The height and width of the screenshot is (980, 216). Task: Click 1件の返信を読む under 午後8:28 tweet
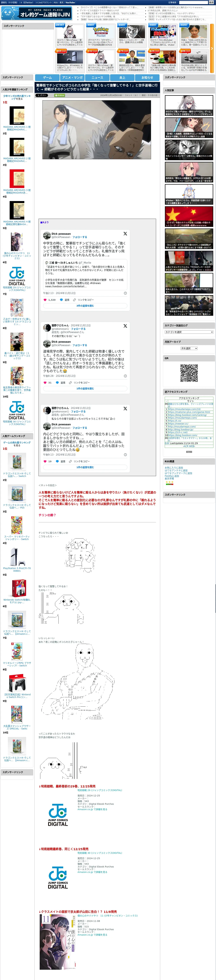pos(85,389)
